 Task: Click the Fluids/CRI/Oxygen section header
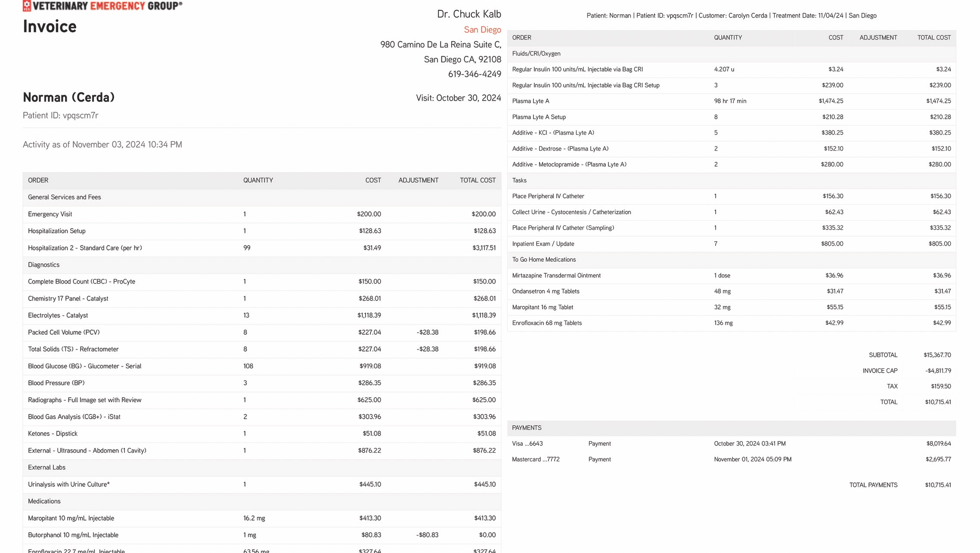point(536,54)
